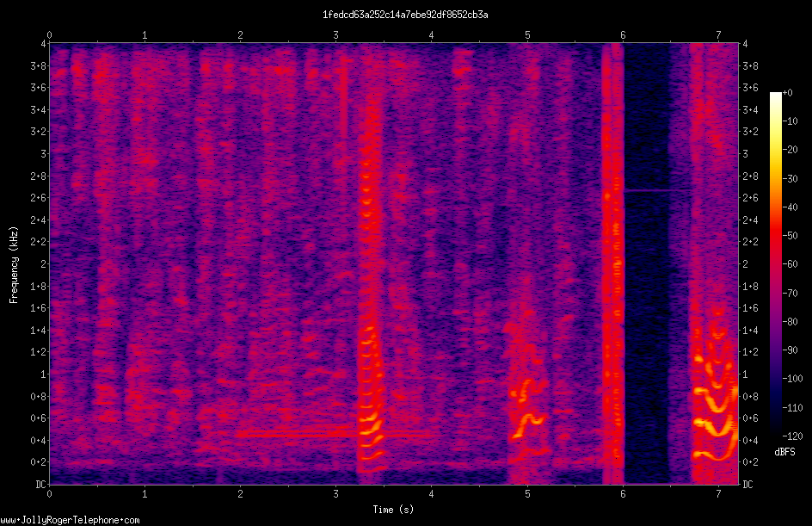Click the -80 color scale label
Viewport: 812px width, 526px height.
tap(790, 322)
